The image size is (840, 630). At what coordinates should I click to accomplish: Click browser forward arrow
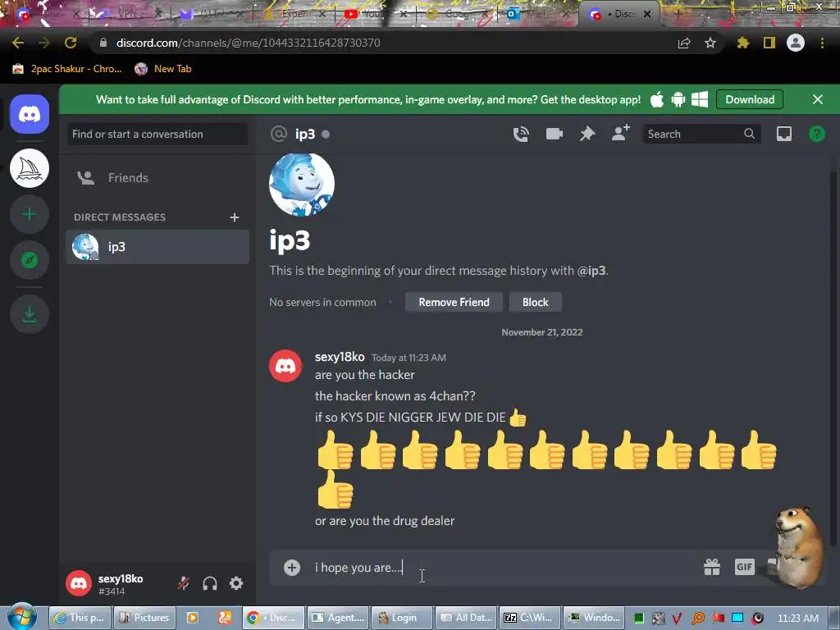(44, 43)
